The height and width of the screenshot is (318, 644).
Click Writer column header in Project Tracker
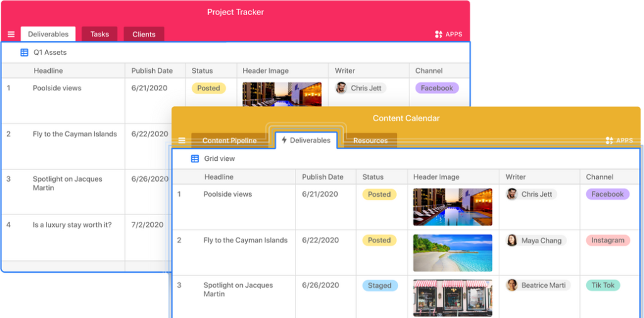pyautogui.click(x=345, y=70)
